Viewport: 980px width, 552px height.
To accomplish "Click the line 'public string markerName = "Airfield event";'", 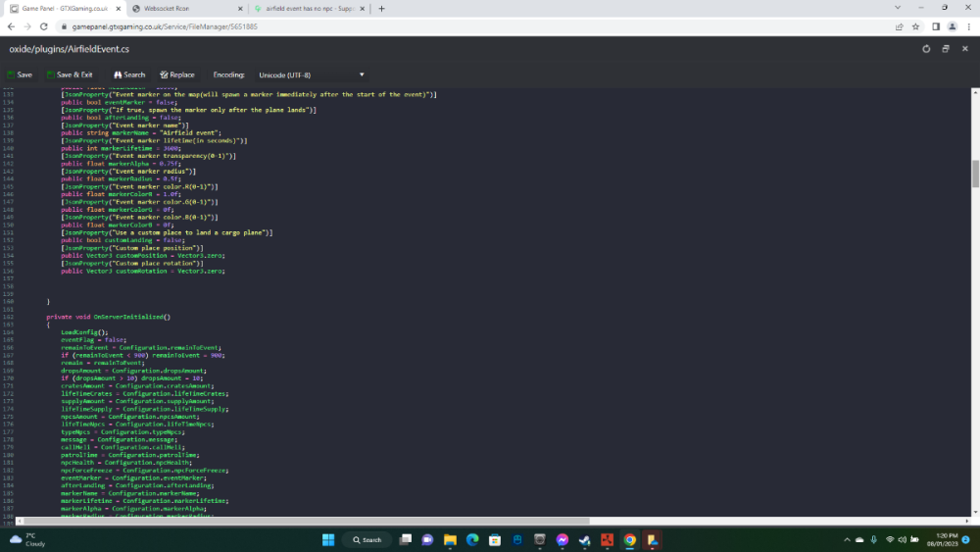I will point(141,133).
